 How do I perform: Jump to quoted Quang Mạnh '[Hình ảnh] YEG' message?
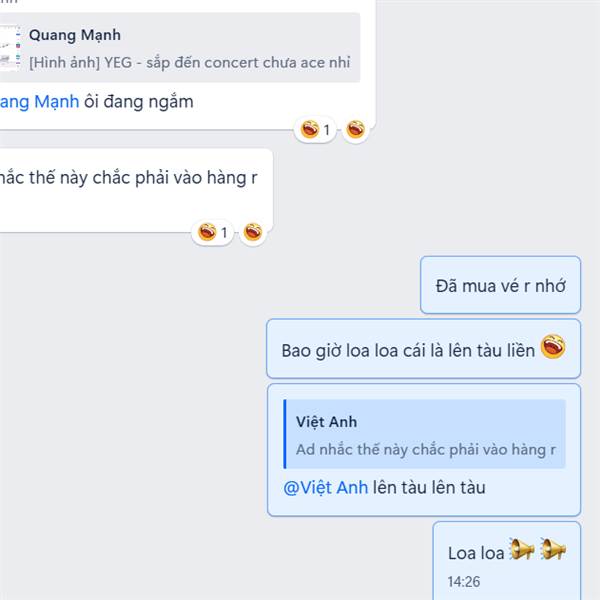[180, 47]
